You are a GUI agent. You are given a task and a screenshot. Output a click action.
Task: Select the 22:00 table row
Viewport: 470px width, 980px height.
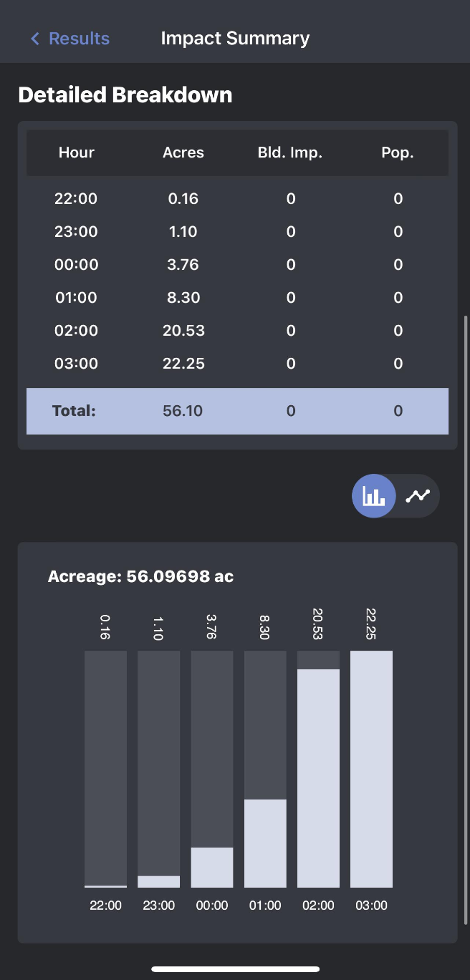pos(237,199)
